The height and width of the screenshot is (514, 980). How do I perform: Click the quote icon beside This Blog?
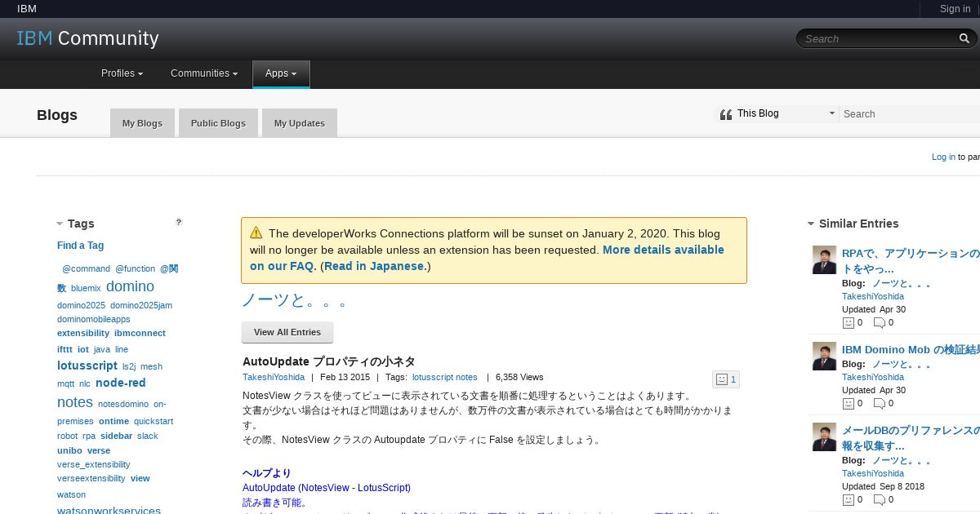[x=726, y=114]
